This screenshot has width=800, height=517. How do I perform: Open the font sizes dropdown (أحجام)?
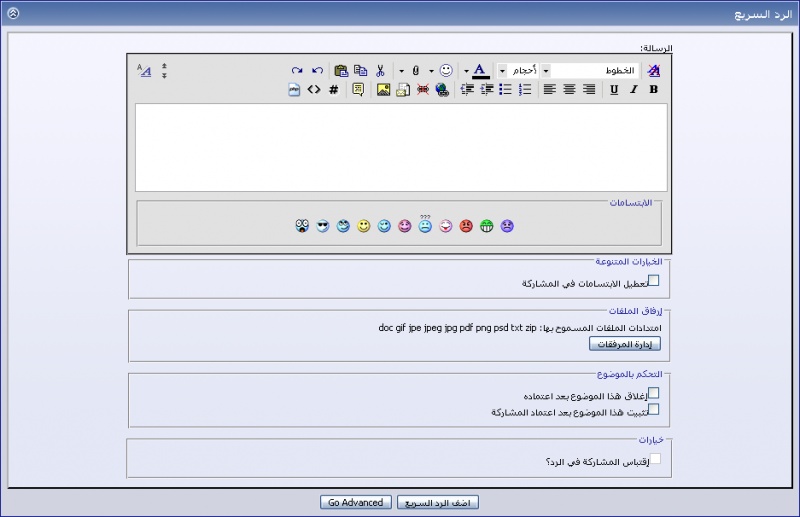(503, 71)
